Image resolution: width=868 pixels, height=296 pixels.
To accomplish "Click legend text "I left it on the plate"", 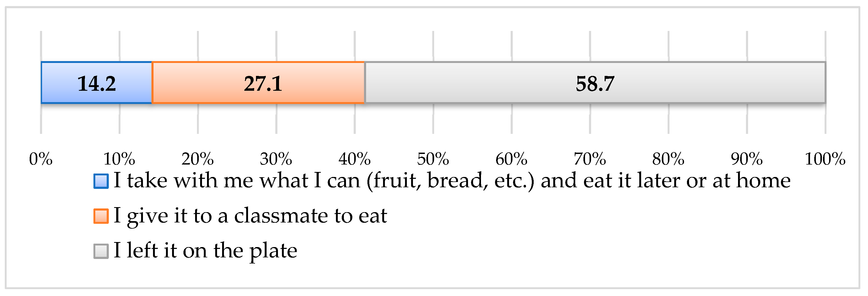I will click(x=205, y=251).
